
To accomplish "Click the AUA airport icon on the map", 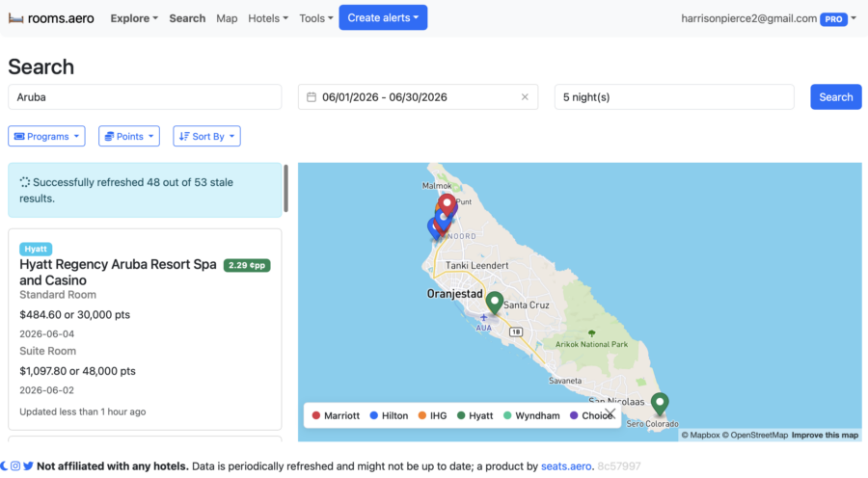I will (483, 318).
